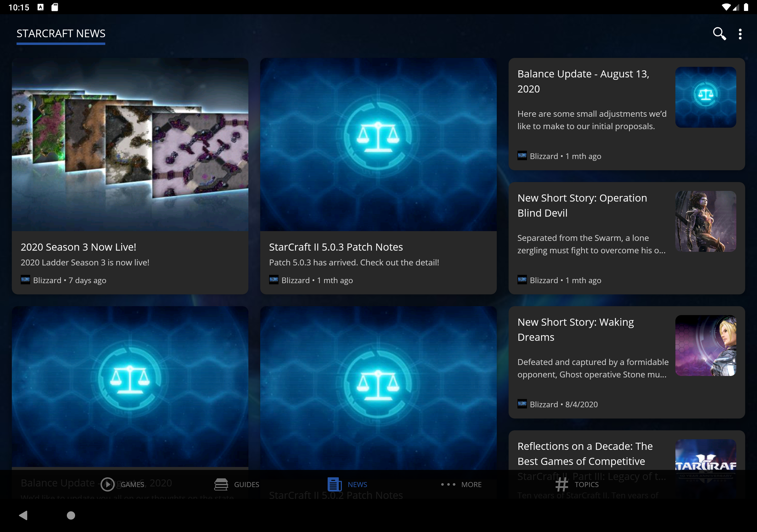757x532 pixels.
Task: Click the Kerrigan thumbnail for Operation Blind Devil
Action: click(x=705, y=221)
